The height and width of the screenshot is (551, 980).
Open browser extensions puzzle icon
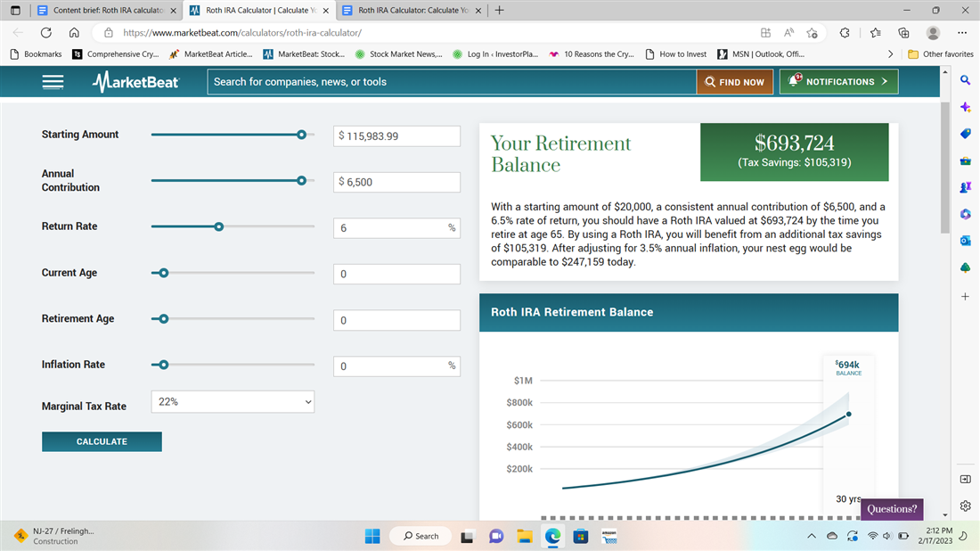(845, 32)
